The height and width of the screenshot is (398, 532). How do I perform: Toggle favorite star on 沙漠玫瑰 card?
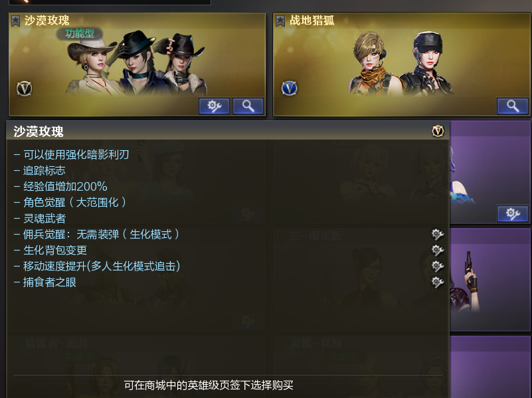[15, 21]
